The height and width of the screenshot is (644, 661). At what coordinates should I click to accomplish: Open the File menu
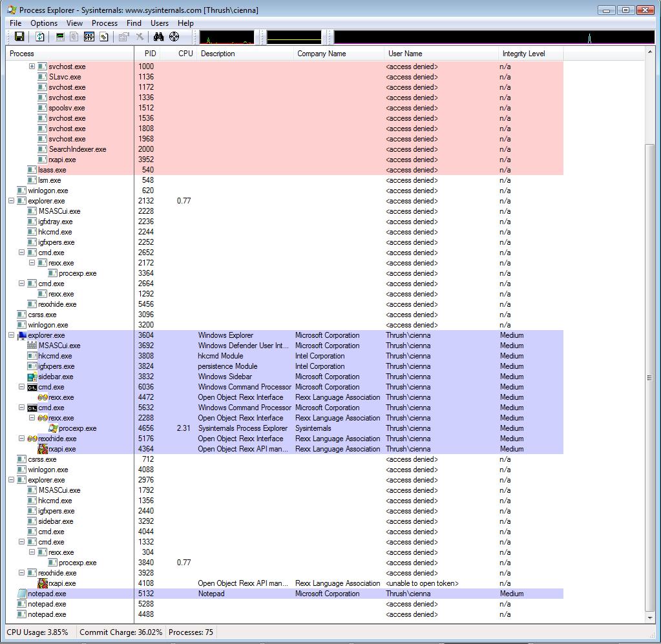click(x=16, y=23)
